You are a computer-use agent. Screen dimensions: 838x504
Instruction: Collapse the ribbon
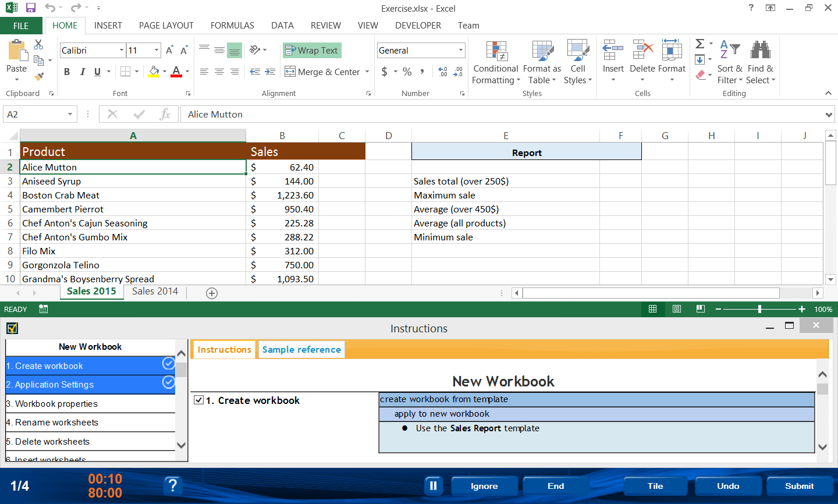coord(828,93)
